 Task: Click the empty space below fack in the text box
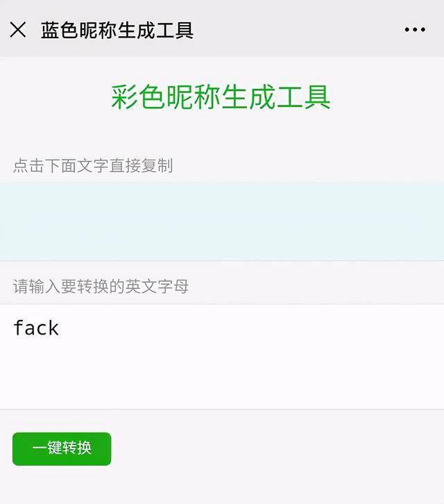tap(222, 376)
